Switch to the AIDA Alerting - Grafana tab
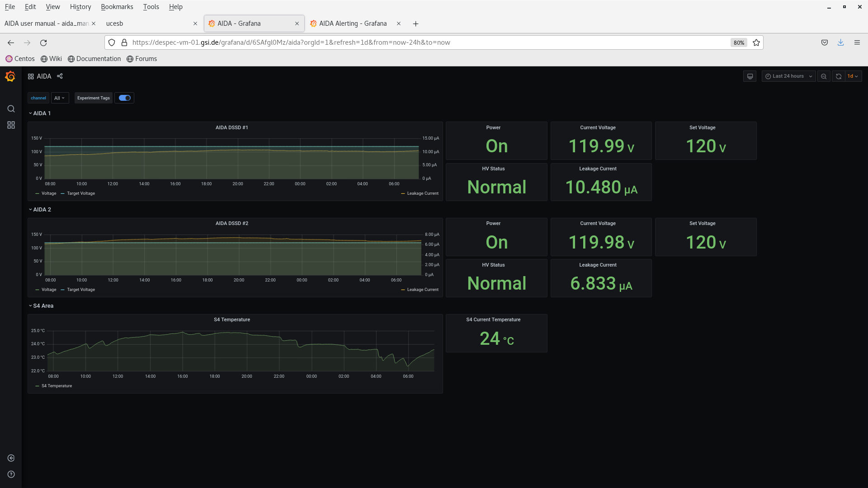 353,23
